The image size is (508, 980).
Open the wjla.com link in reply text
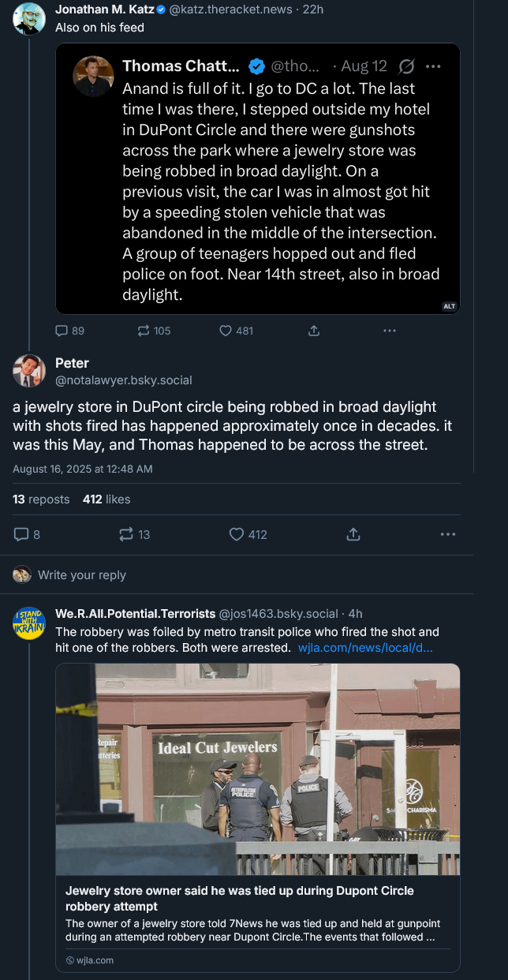coord(364,648)
